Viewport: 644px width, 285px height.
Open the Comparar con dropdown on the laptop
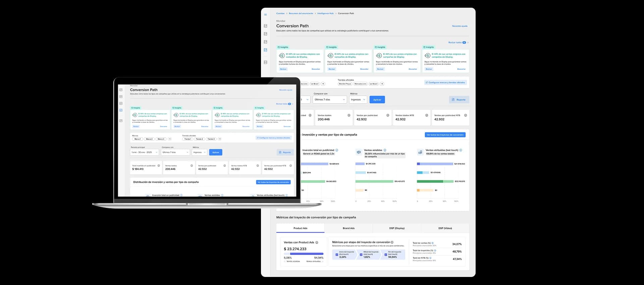click(175, 152)
